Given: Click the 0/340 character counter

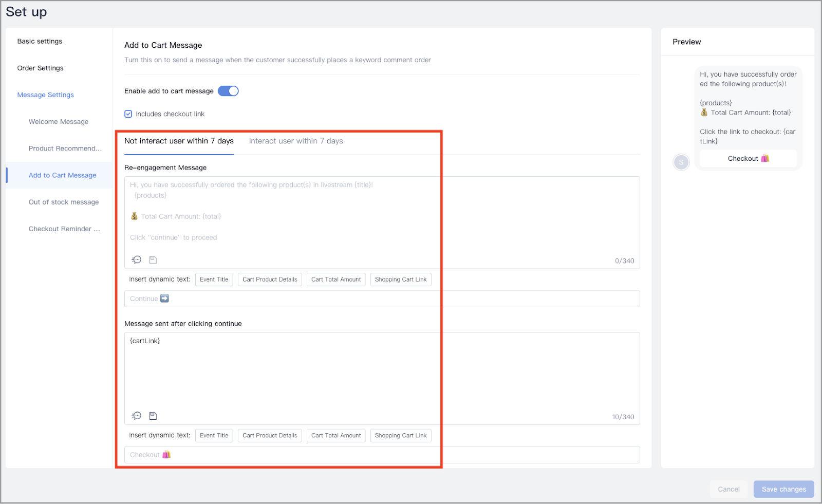Looking at the screenshot, I should tap(625, 261).
